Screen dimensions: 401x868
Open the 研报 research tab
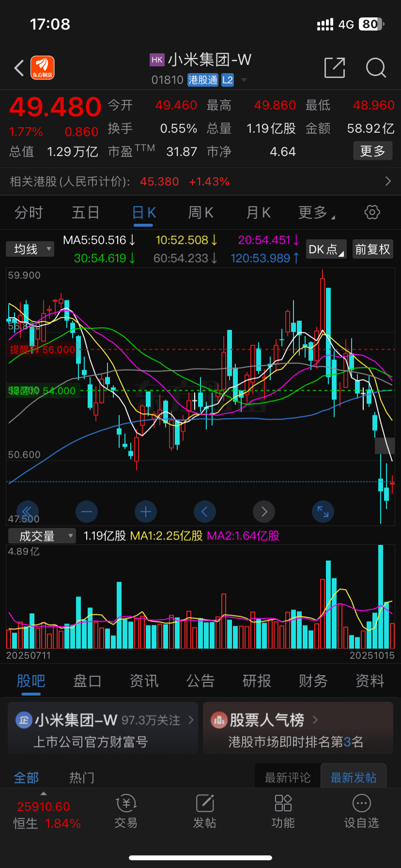click(x=257, y=681)
